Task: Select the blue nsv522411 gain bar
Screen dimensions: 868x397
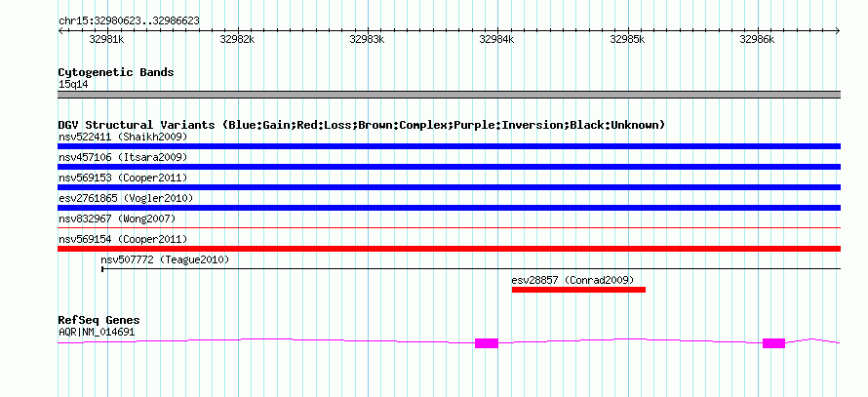Action: pyautogui.click(x=449, y=146)
